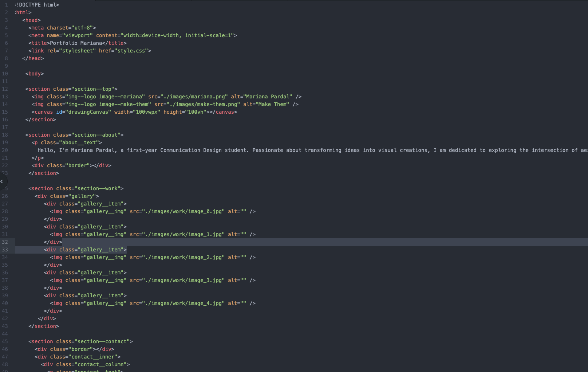Click the 'gallery' class value on line 26

coord(82,196)
